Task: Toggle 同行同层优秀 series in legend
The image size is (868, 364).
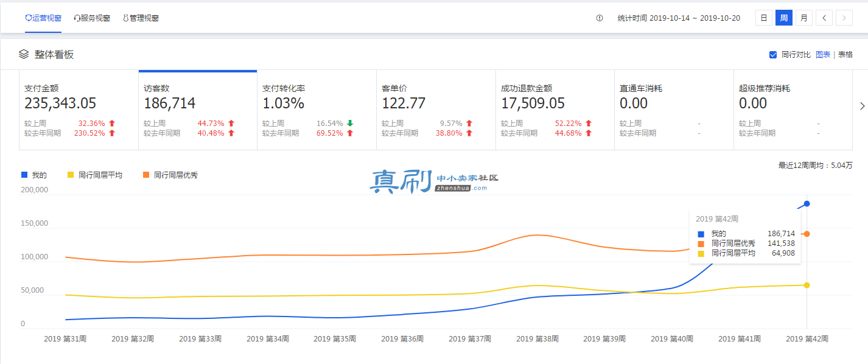Action: 170,175
